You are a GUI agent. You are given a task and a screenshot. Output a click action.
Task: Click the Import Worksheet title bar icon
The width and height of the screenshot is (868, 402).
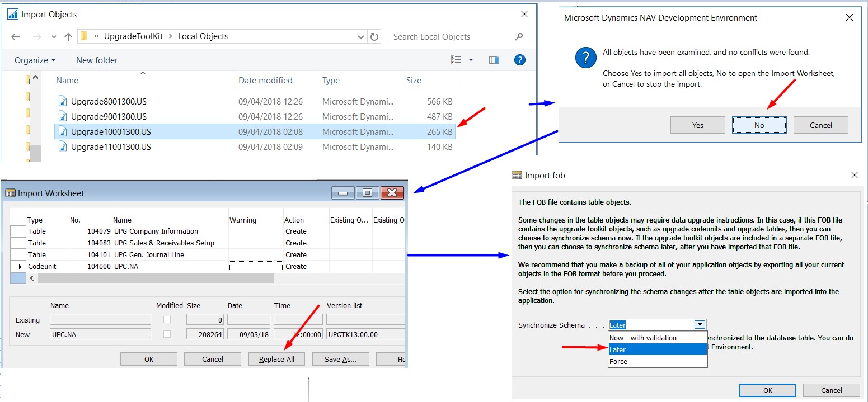coord(11,193)
